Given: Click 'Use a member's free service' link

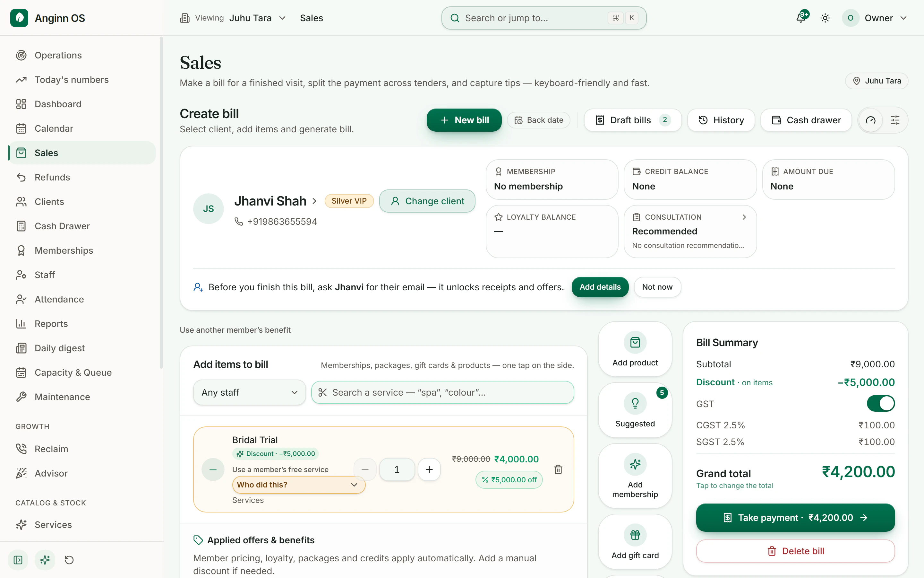Looking at the screenshot, I should pos(280,469).
